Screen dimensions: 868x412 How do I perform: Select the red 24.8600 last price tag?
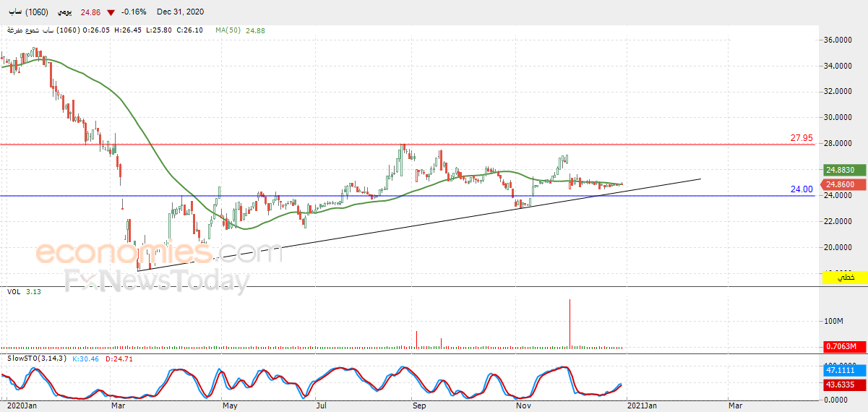(x=843, y=185)
